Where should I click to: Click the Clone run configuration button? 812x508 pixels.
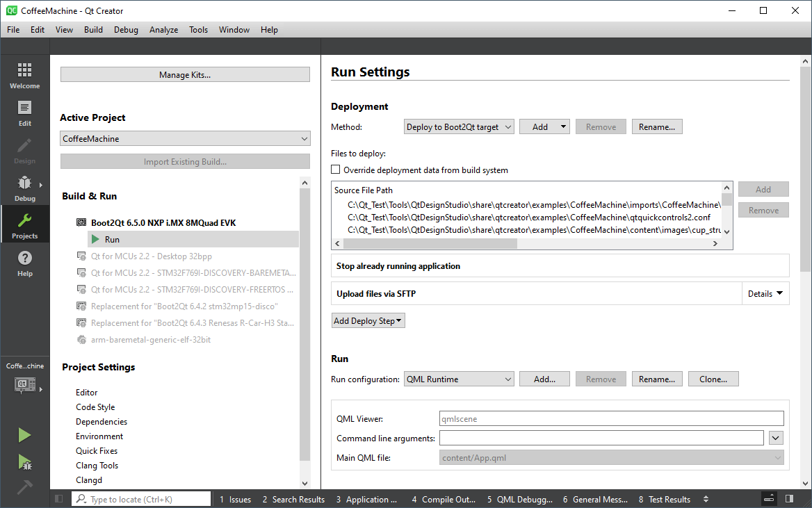tap(713, 379)
